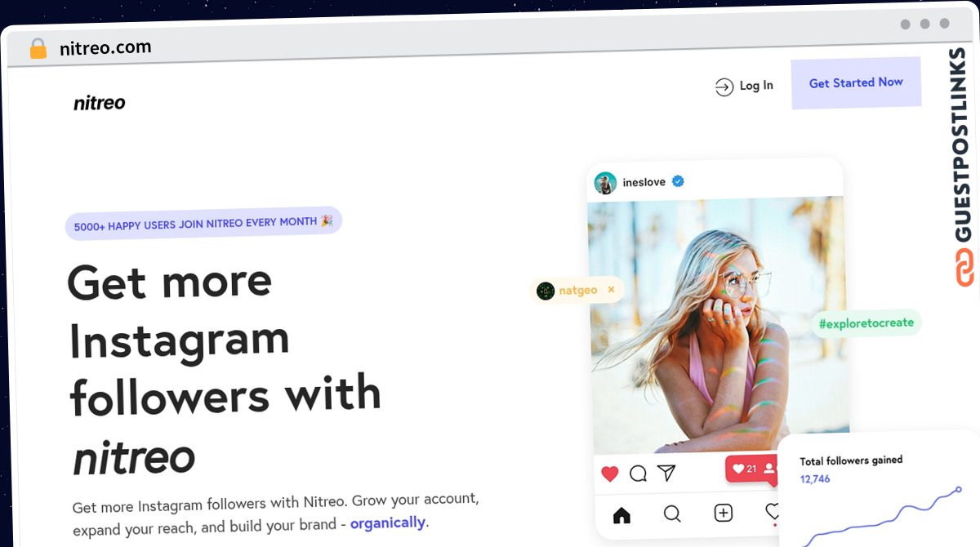Go to the nitreo logo homepage
The width and height of the screenshot is (980, 547).
[100, 103]
